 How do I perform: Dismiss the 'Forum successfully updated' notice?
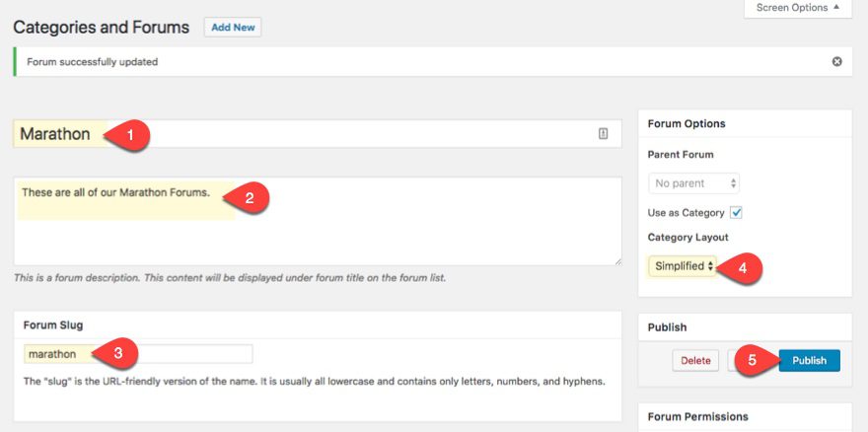coord(836,61)
